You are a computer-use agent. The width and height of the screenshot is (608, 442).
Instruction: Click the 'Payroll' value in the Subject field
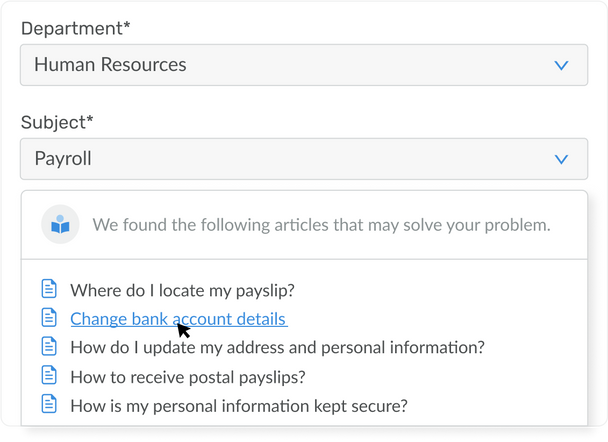coord(63,159)
